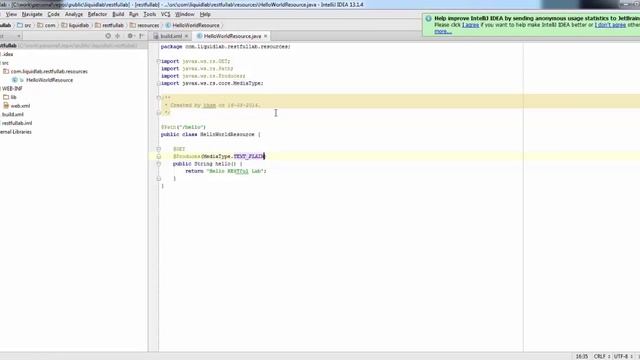
Task: Open the Window menu
Action: tap(184, 14)
